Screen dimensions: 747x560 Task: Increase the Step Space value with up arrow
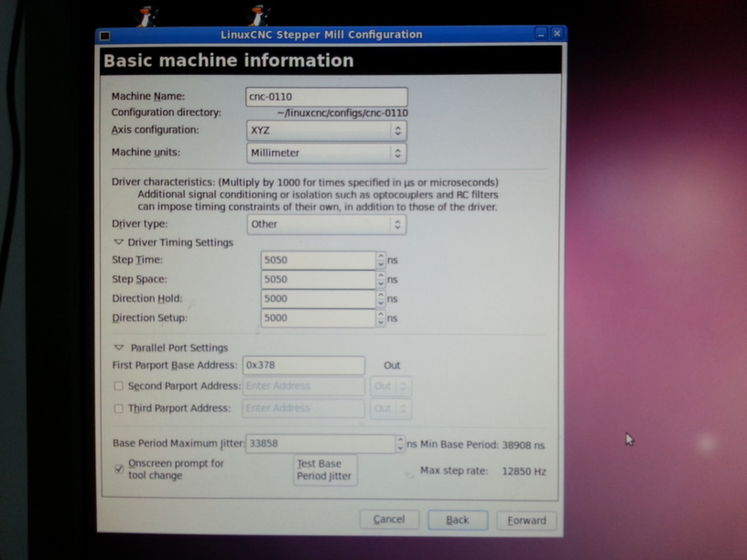381,275
